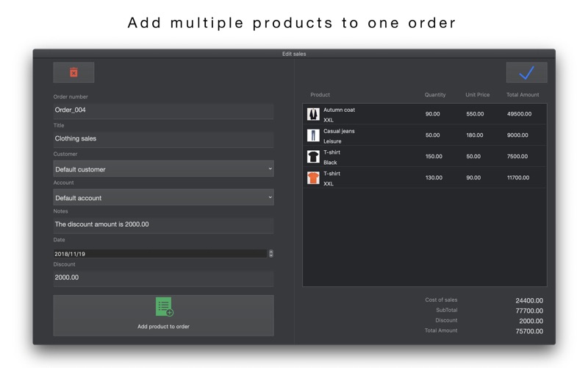Image resolution: width=588 pixels, height=368 pixels.
Task: Click the Total Amount value 75700.00
Action: click(529, 331)
